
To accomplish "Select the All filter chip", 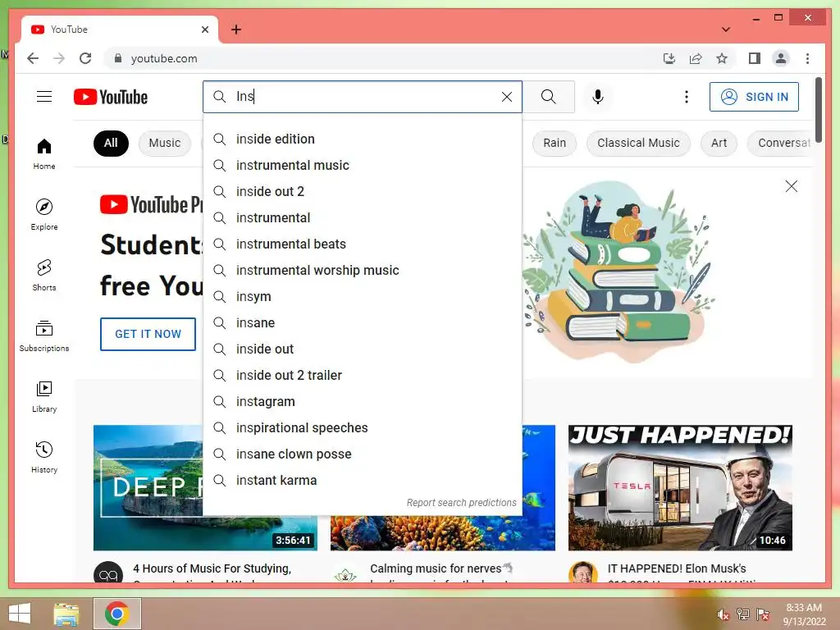I will click(111, 143).
